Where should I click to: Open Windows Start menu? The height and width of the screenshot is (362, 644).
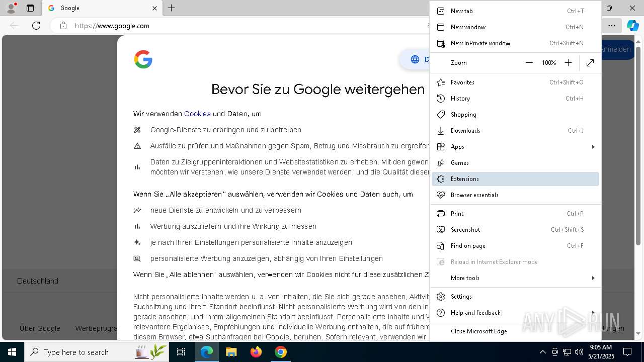click(12, 352)
